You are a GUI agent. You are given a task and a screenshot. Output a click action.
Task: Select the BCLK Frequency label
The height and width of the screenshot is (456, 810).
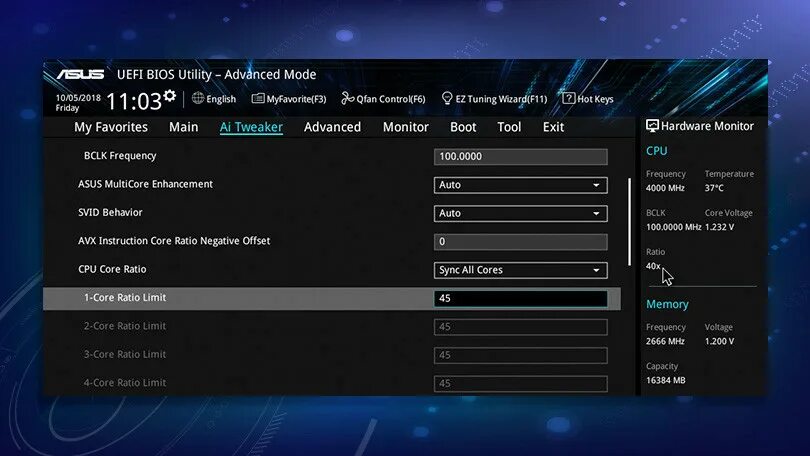tap(120, 155)
